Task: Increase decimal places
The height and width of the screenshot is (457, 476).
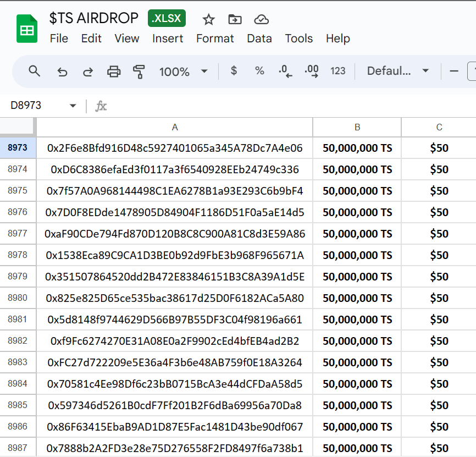Action: (x=312, y=71)
